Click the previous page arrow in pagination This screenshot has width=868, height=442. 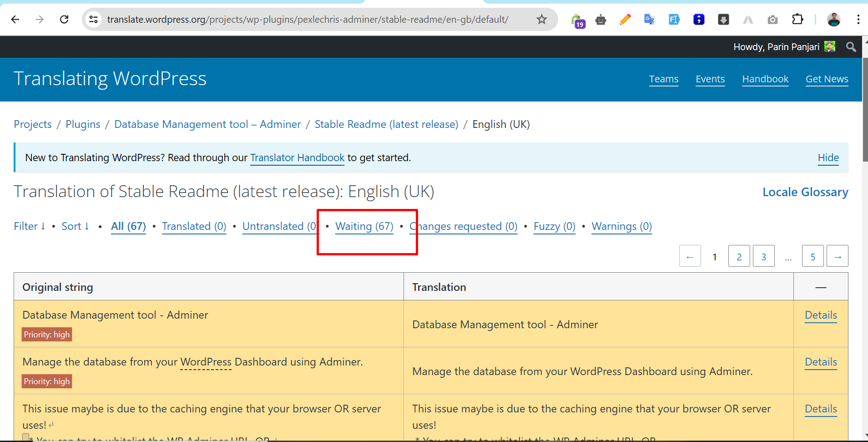(690, 256)
